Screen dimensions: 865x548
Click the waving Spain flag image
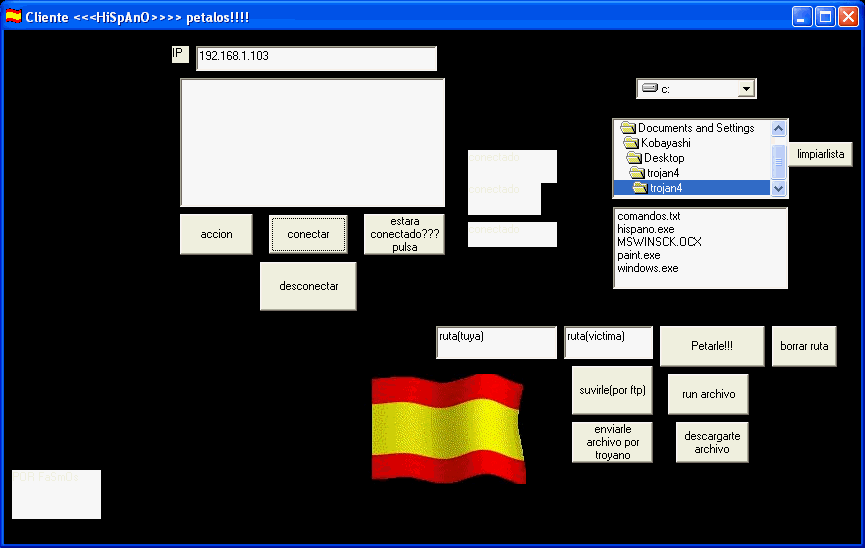(x=448, y=429)
